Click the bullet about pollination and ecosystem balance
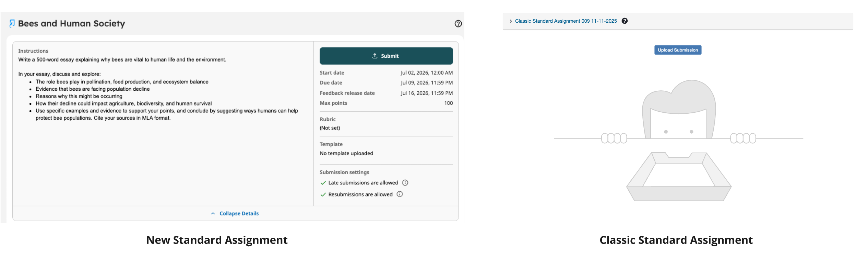This screenshot has width=868, height=258. point(122,82)
